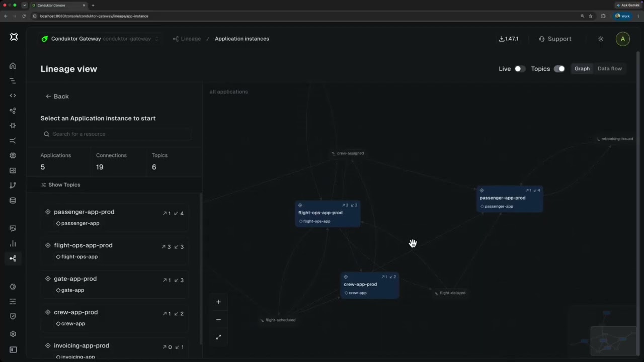Screen dimensions: 644x362
Task: Select crew-app-prod in the list
Action: click(116, 318)
